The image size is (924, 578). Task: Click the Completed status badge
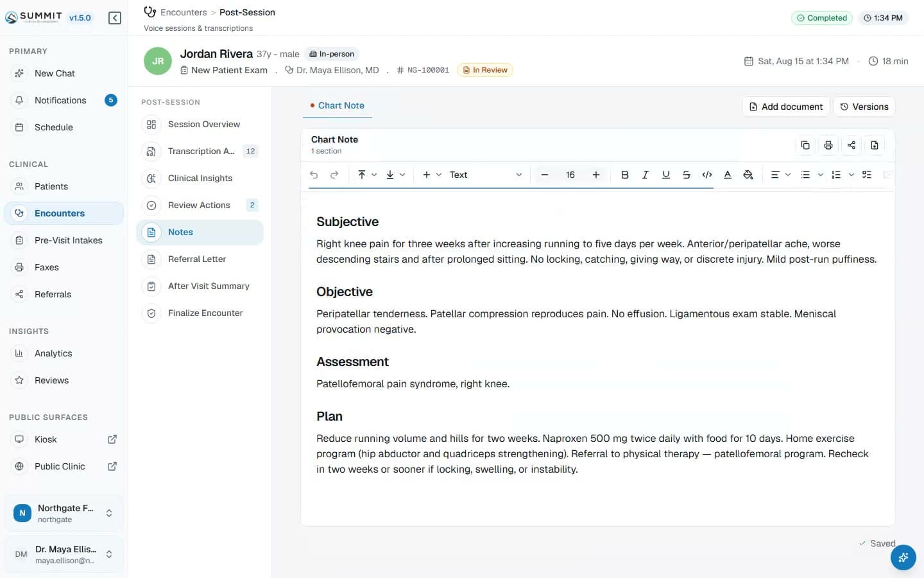pos(822,18)
